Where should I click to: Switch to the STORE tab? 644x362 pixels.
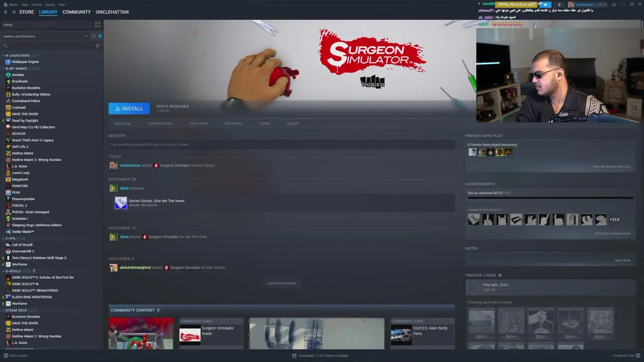27,12
